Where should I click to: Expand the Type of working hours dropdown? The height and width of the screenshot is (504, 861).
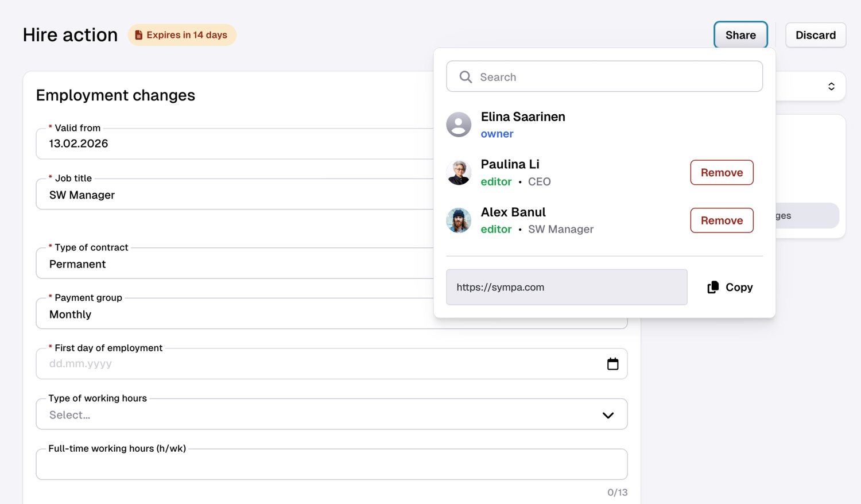tap(607, 414)
